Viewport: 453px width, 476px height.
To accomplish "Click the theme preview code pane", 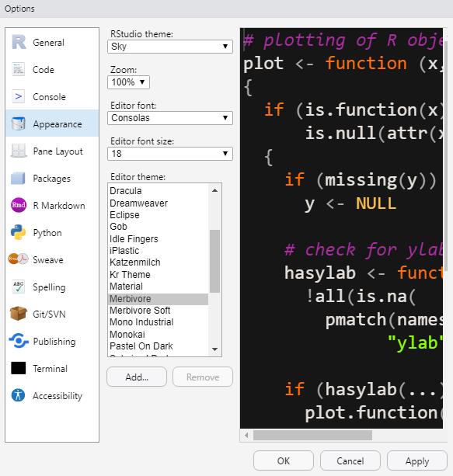I will click(341, 228).
